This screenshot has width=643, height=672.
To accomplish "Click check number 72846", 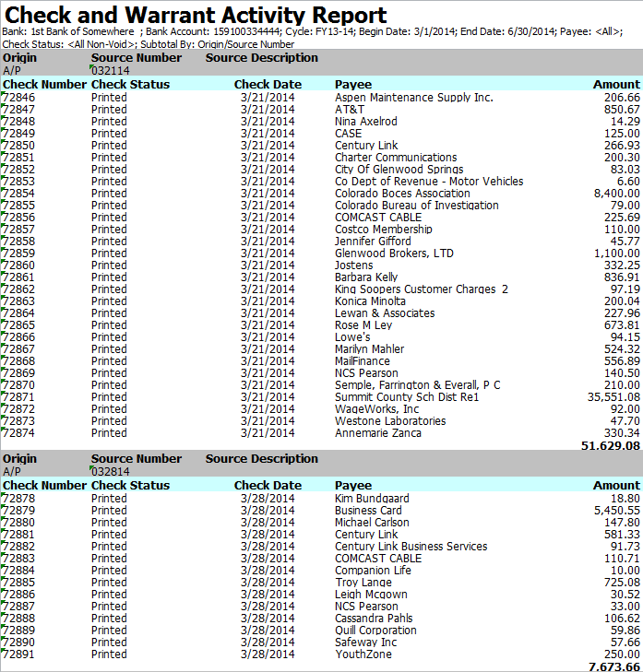I will (18, 98).
